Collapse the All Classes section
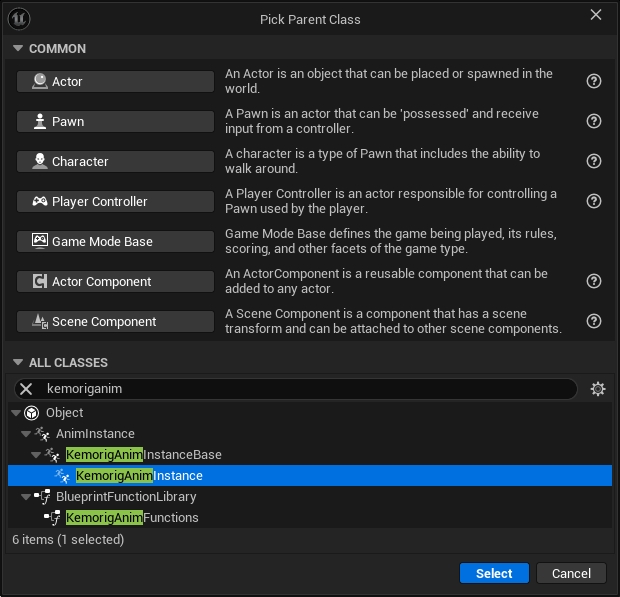Screen dimensions: 620x597 click(18, 363)
